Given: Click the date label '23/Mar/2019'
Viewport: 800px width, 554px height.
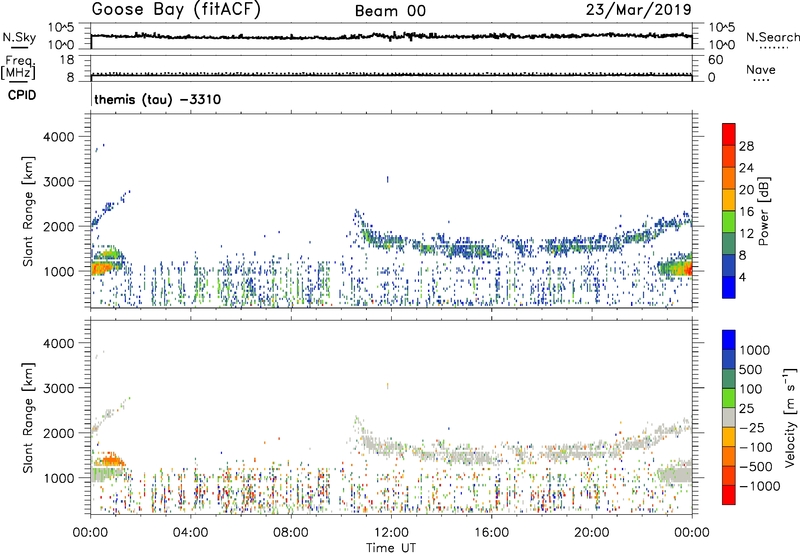Looking at the screenshot, I should tap(638, 9).
